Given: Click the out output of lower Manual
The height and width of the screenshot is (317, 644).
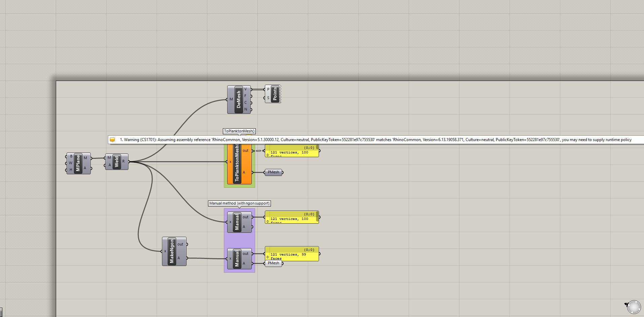Looking at the screenshot, I should [246, 254].
